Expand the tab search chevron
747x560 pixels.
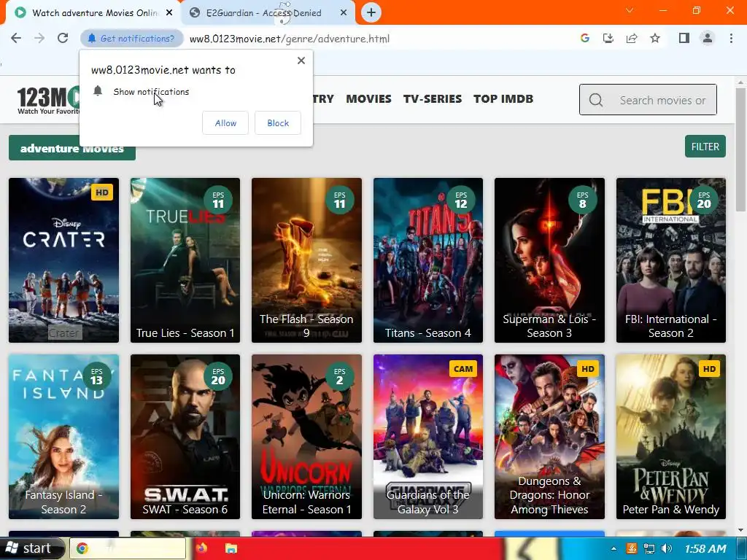pos(630,10)
